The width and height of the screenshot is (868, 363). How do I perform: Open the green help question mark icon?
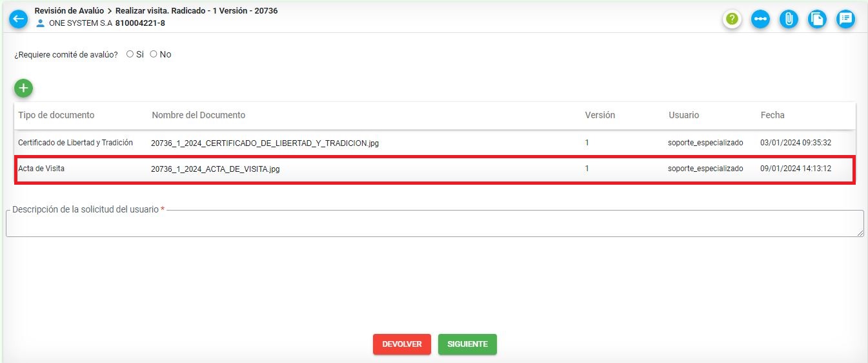[731, 19]
